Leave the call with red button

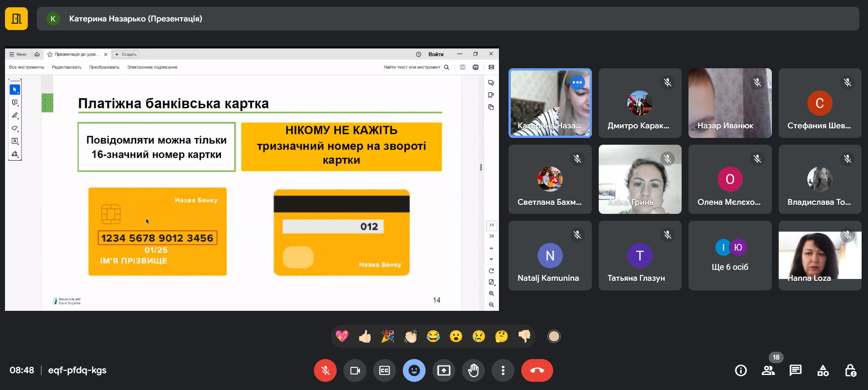[x=537, y=370]
